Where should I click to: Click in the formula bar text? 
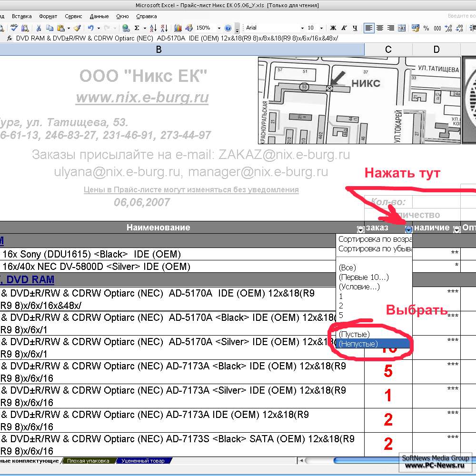point(177,38)
